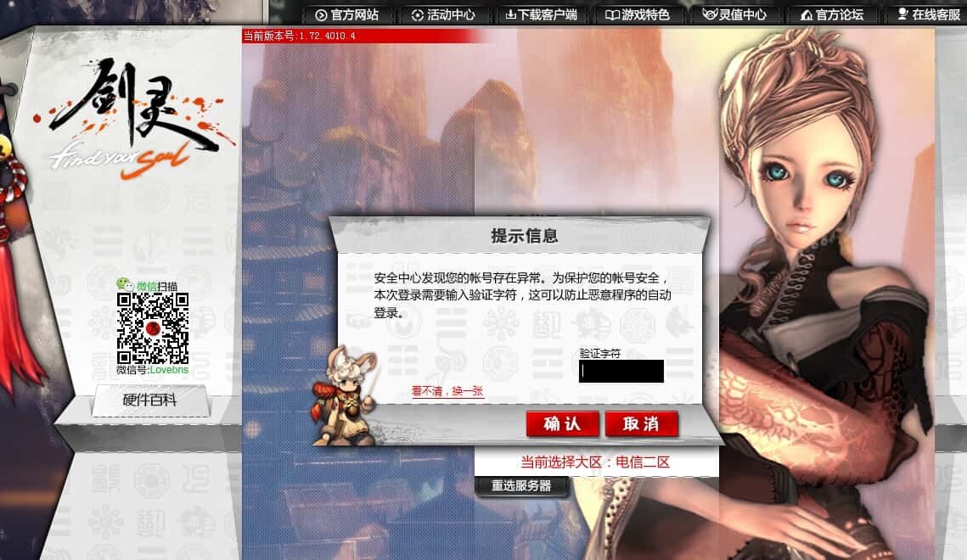Image resolution: width=967 pixels, height=560 pixels.
Task: Confirm the dialog with 确认 button
Action: [562, 424]
